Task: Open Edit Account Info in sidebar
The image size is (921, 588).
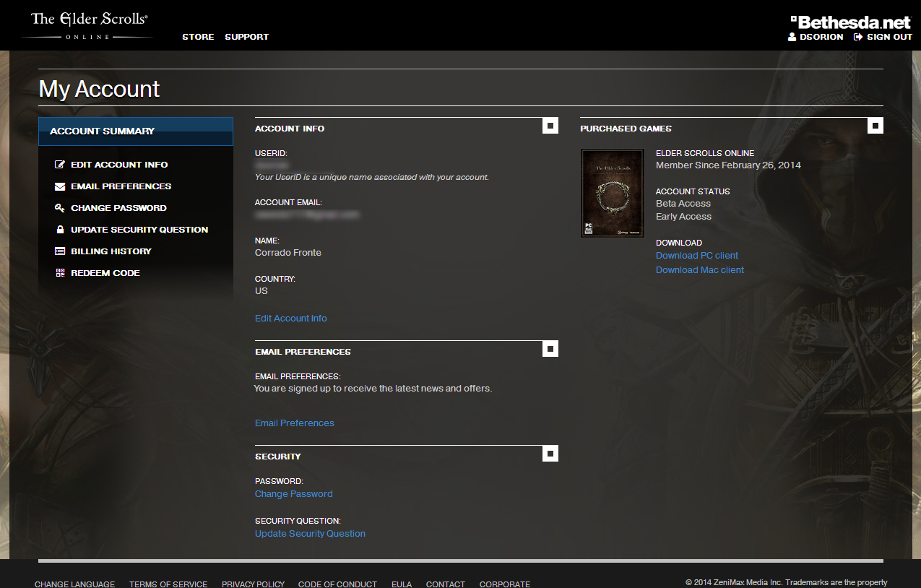Action: click(x=119, y=165)
